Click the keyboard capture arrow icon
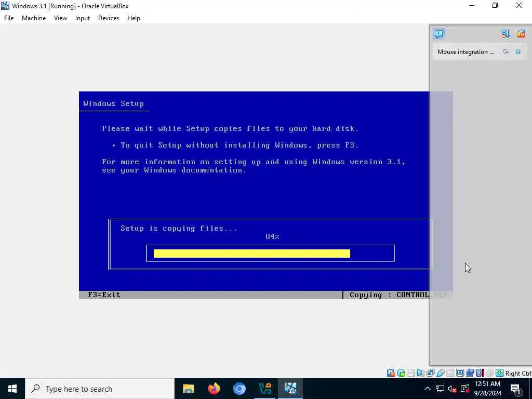This screenshot has height=399, width=532. (499, 373)
